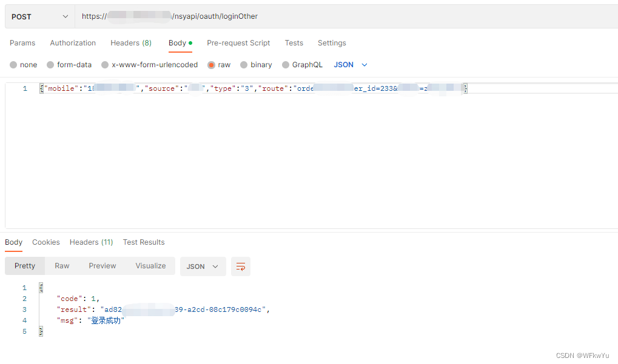Select the none body type radio
The width and height of the screenshot is (618, 364).
coord(14,65)
